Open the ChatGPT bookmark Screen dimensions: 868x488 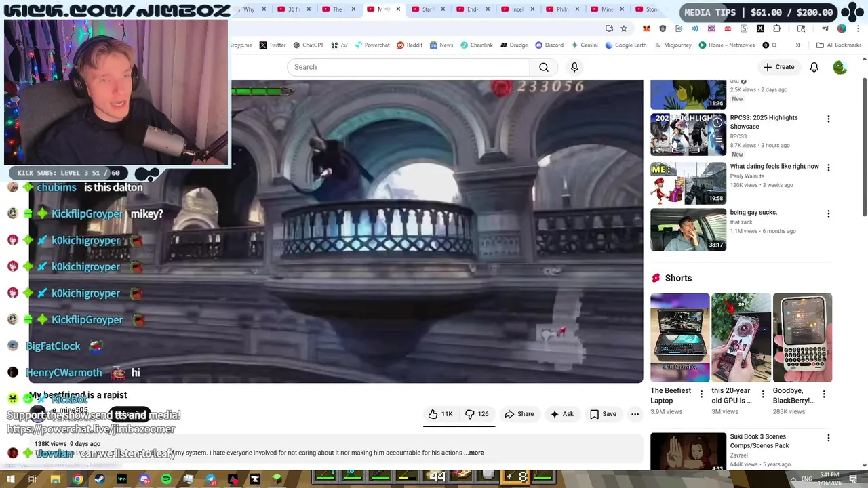pyautogui.click(x=308, y=45)
